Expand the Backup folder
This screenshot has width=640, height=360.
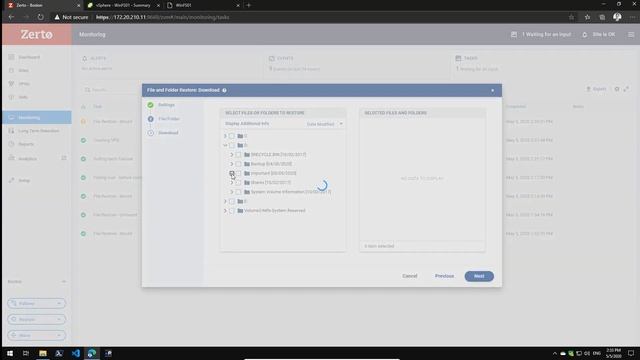pyautogui.click(x=232, y=164)
